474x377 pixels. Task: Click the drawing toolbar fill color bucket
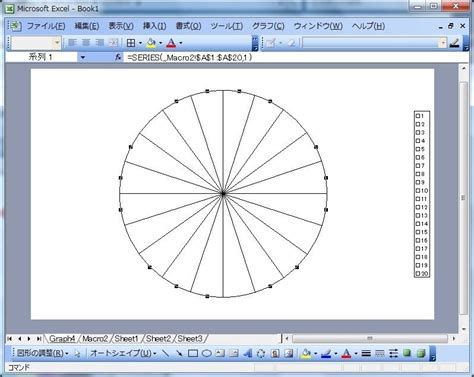pos(306,353)
